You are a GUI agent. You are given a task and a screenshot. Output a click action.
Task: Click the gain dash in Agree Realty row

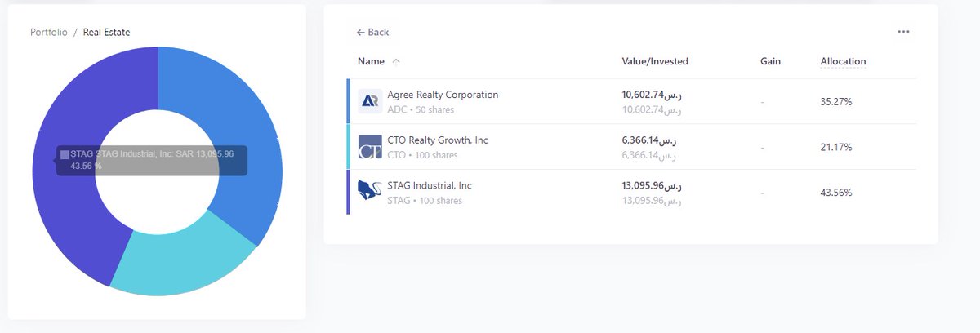tap(762, 102)
